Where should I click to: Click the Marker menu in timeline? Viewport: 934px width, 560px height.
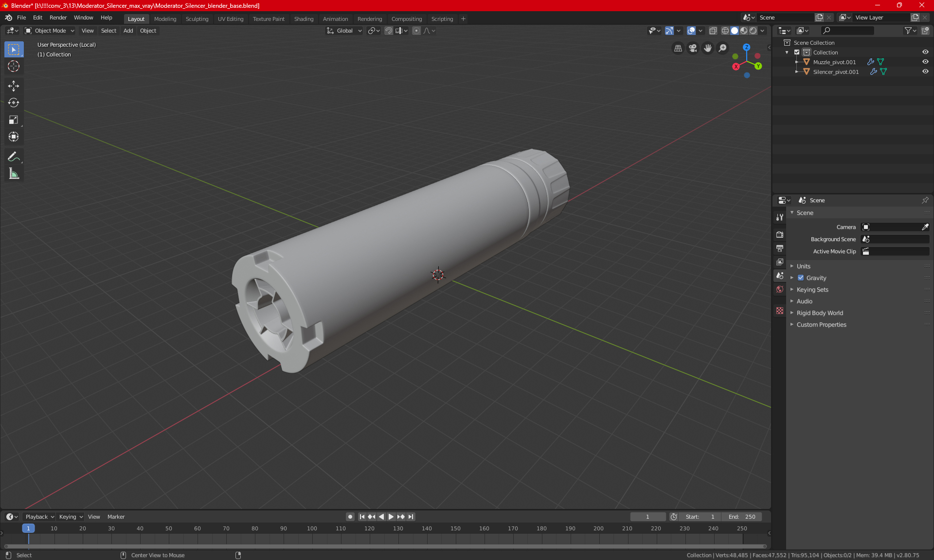(116, 517)
